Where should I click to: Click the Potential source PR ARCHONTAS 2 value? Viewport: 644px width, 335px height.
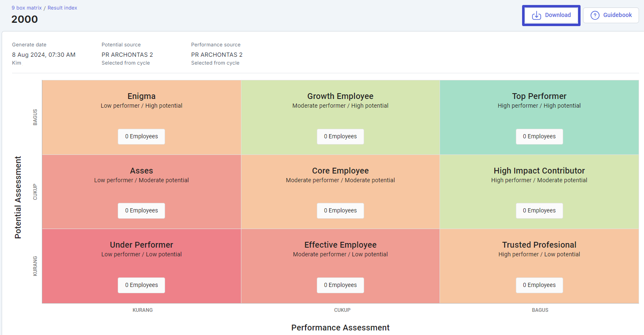click(x=127, y=55)
